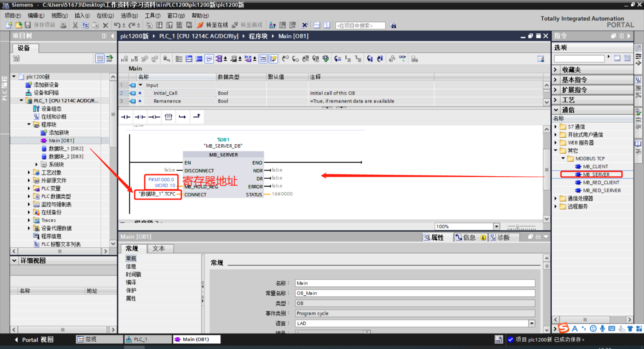Image resolution: width=644 pixels, height=349 pixels.
Task: Select MB_RED_SERVER instruction
Action: pyautogui.click(x=602, y=190)
